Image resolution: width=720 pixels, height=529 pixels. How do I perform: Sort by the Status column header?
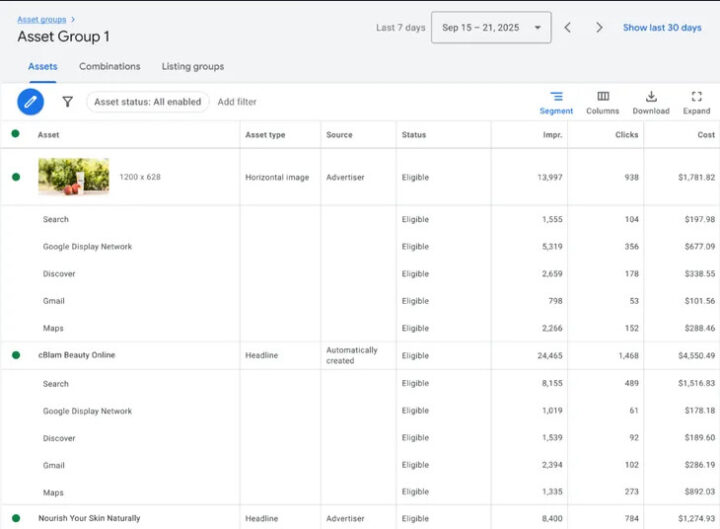tap(414, 135)
